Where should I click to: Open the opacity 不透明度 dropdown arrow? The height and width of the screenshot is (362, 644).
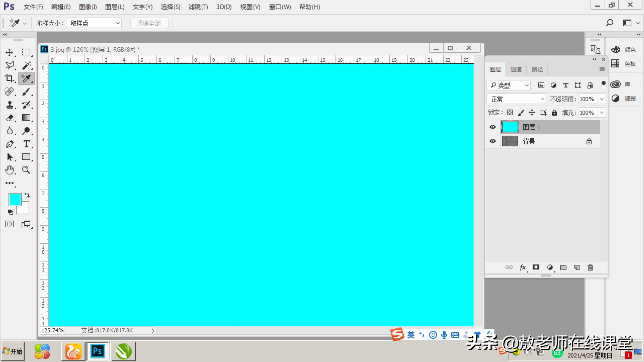pyautogui.click(x=602, y=99)
